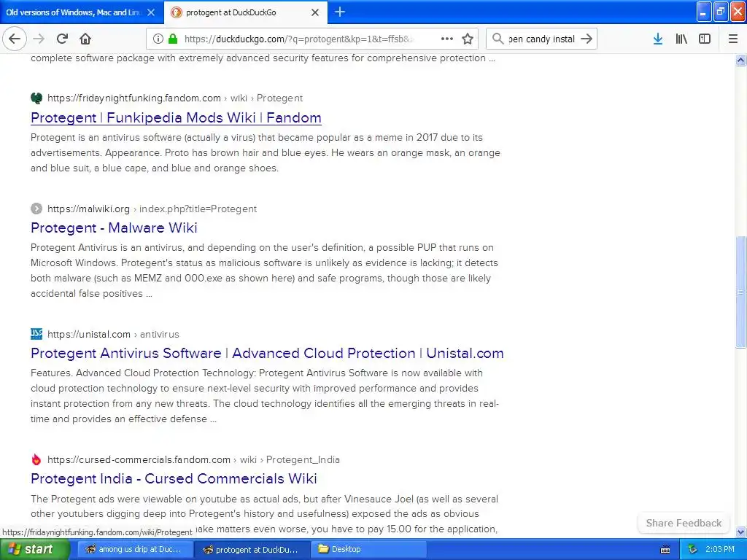747x560 pixels.
Task: Go back with the Back arrow button
Action: pyautogui.click(x=15, y=39)
